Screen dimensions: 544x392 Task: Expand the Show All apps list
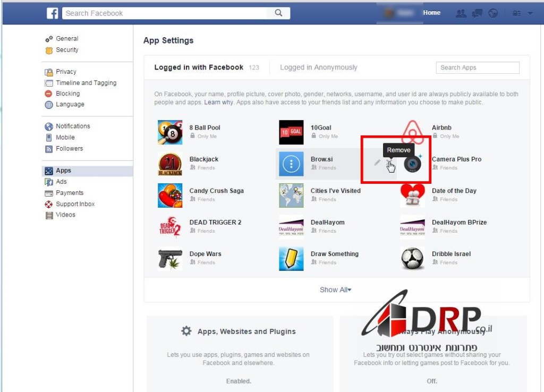[x=335, y=290]
